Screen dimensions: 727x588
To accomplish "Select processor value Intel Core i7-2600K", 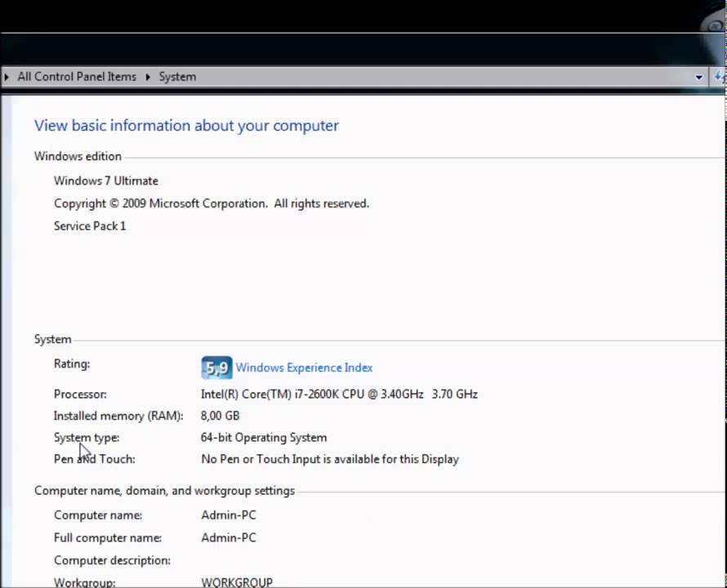I will [339, 394].
